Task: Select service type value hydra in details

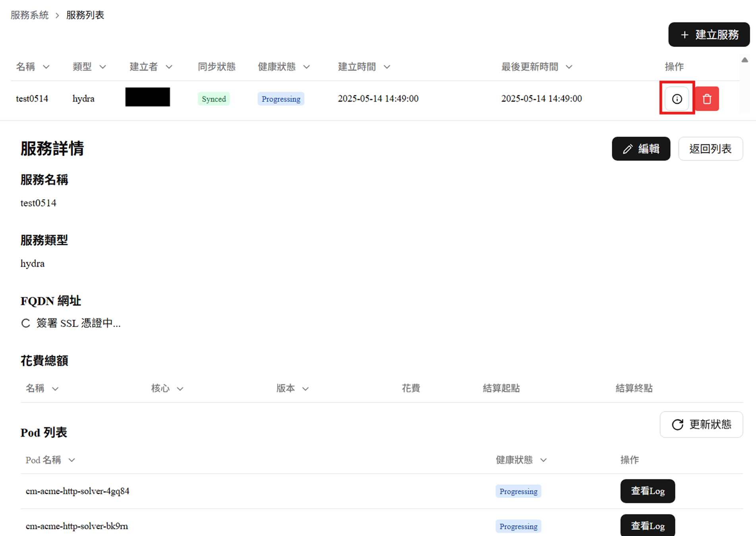Action: click(x=33, y=264)
